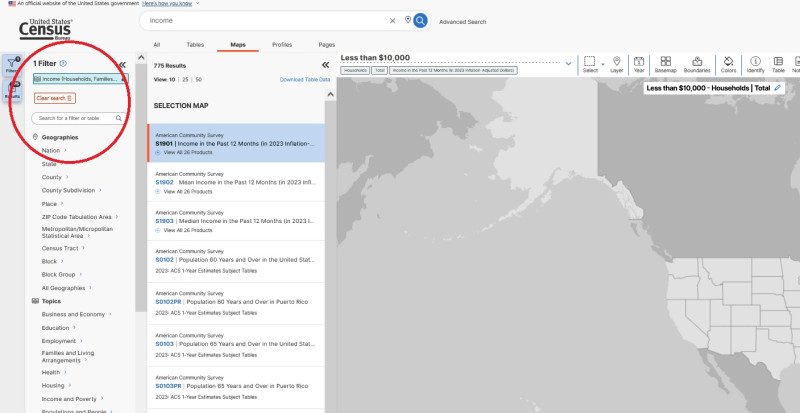Viewport: 800px width, 413px height.
Task: Open the Basemap options
Action: click(x=665, y=65)
